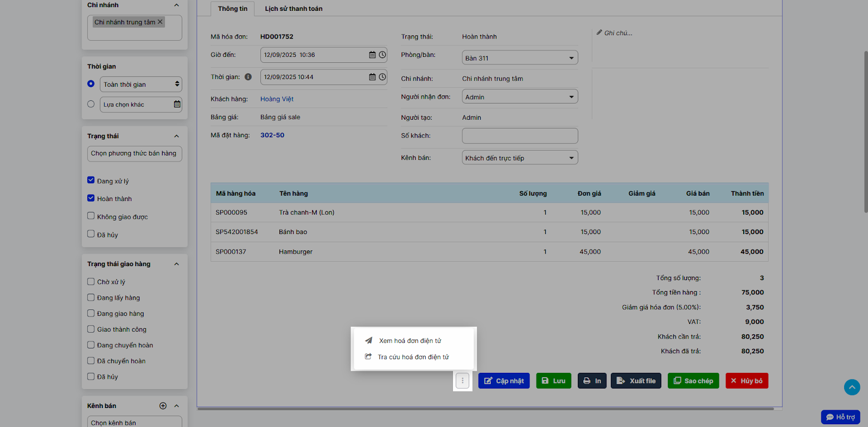Add a new Kênh bán with plus icon
The height and width of the screenshot is (427, 868).
coord(163,406)
